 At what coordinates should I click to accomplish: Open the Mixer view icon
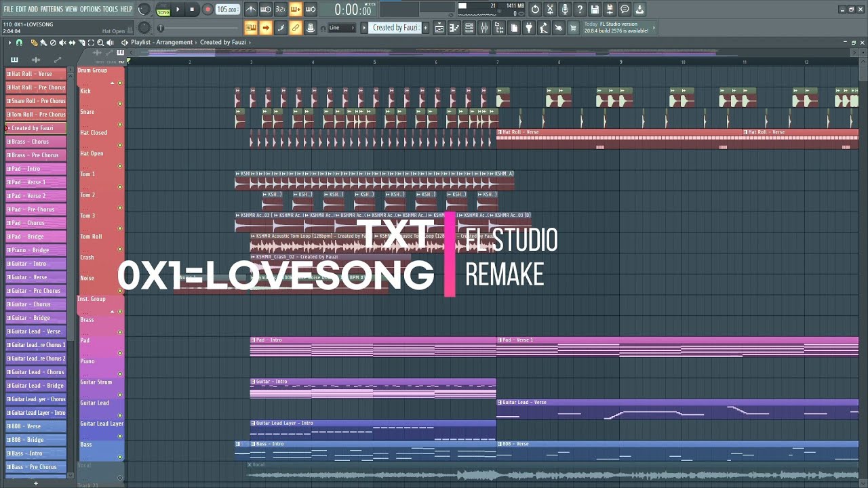click(484, 28)
